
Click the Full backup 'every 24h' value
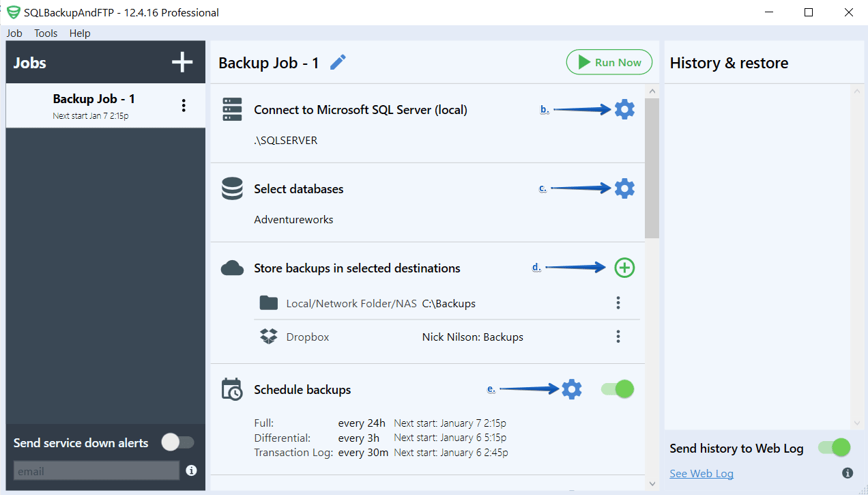(x=362, y=423)
